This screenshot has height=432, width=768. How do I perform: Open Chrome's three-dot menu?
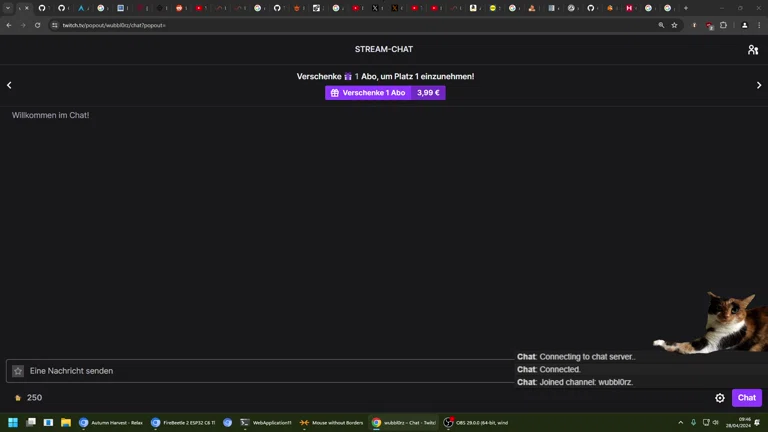coord(759,25)
